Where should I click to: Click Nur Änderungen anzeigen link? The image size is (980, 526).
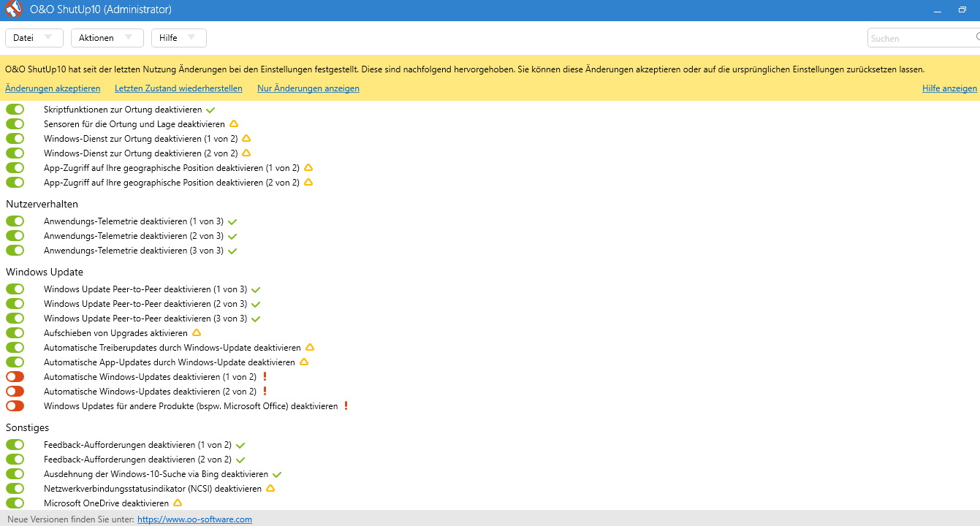point(308,88)
